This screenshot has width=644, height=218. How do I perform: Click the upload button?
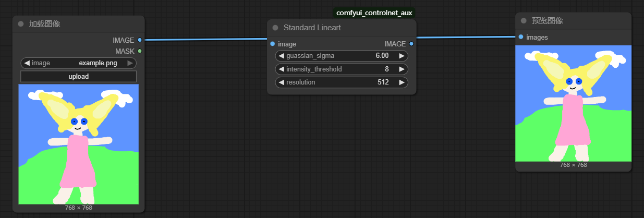tap(78, 77)
